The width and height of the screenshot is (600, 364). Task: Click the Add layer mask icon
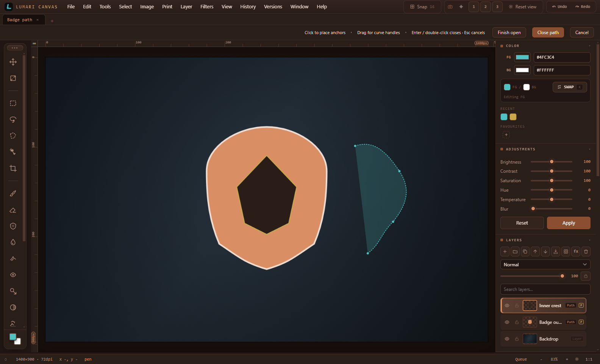click(x=566, y=252)
